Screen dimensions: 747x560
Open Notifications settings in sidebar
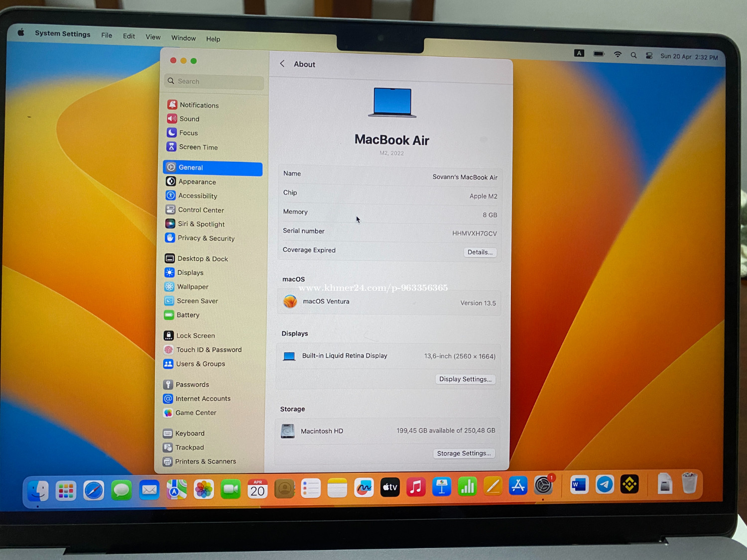(x=199, y=105)
